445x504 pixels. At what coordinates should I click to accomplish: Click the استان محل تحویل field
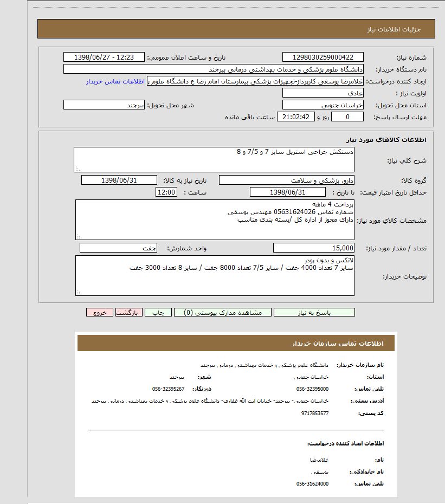coord(323,105)
